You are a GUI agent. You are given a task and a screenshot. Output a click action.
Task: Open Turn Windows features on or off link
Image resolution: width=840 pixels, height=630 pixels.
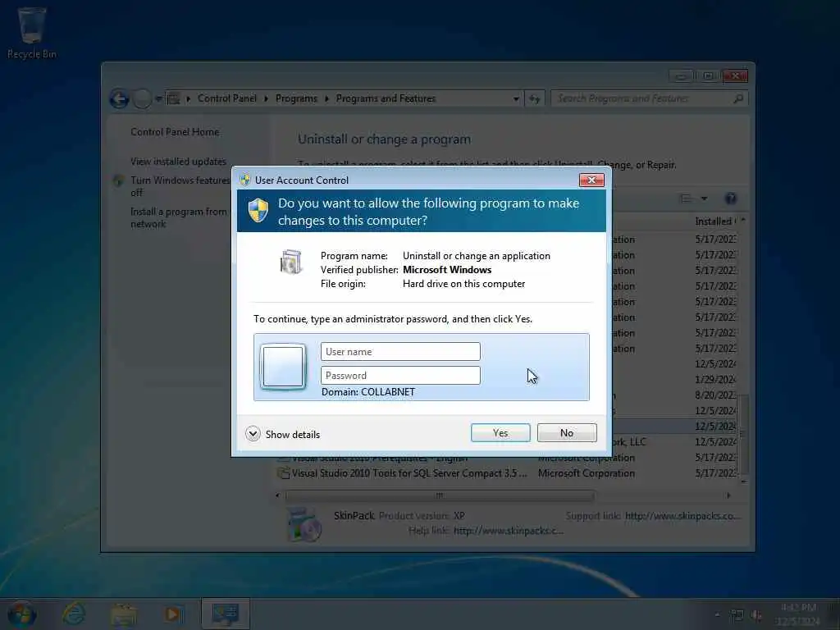[180, 186]
